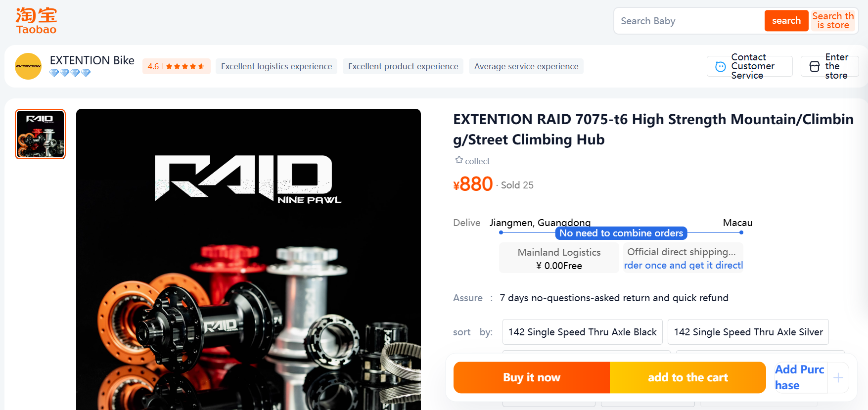This screenshot has width=868, height=410.
Task: Click the plus icon beside Add Purchase
Action: pyautogui.click(x=838, y=378)
